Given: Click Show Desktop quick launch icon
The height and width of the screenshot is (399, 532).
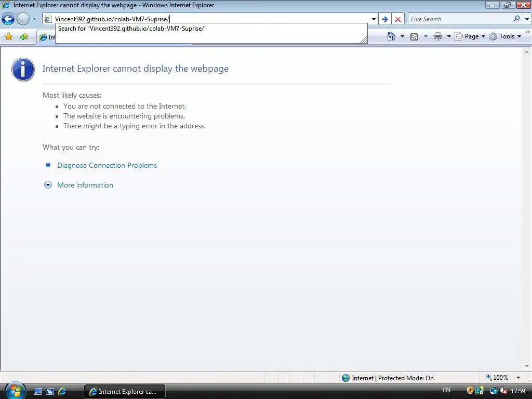Looking at the screenshot, I should pyautogui.click(x=37, y=392).
